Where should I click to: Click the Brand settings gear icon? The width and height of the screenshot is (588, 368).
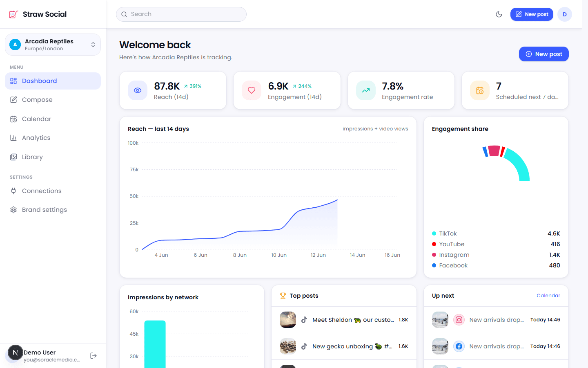pos(13,210)
